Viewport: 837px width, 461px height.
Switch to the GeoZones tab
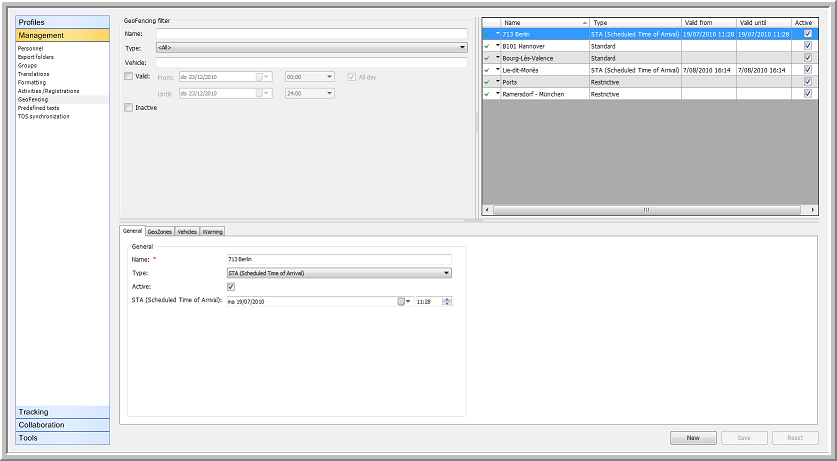tap(159, 231)
